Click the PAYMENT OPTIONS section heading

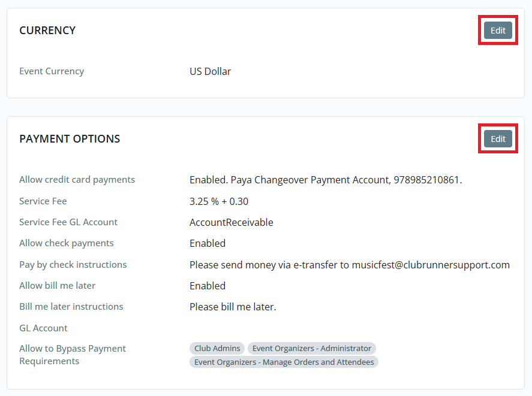click(70, 139)
